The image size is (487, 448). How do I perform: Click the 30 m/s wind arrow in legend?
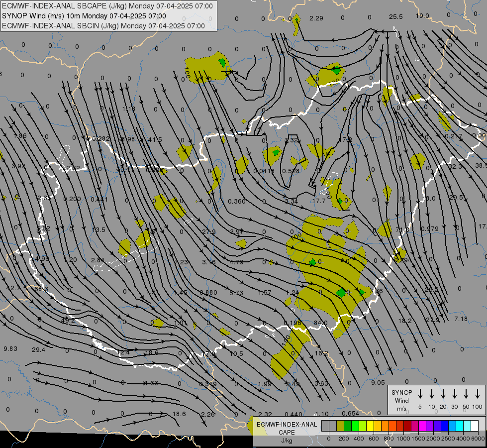[455, 394]
